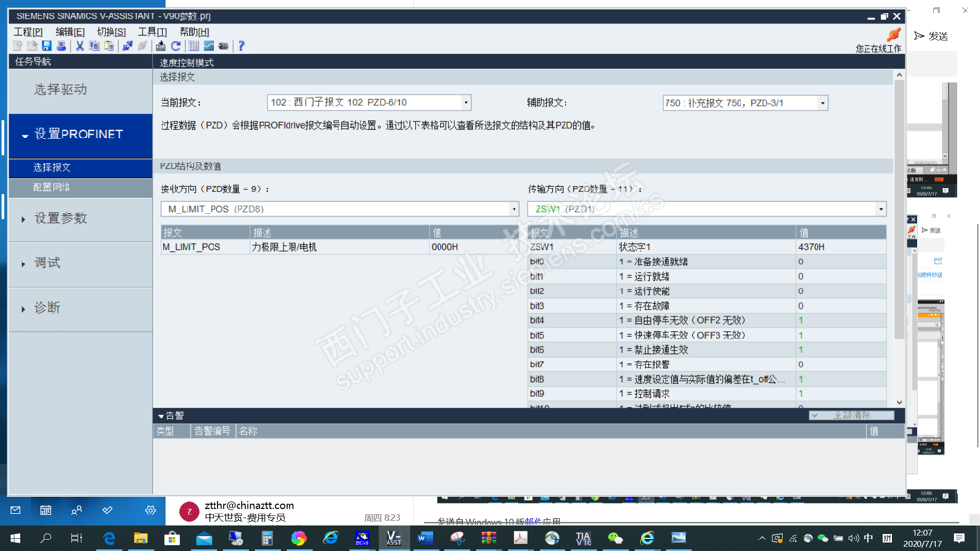Open TIA V16 from the taskbar
This screenshot has width=980, height=552.
(584, 538)
